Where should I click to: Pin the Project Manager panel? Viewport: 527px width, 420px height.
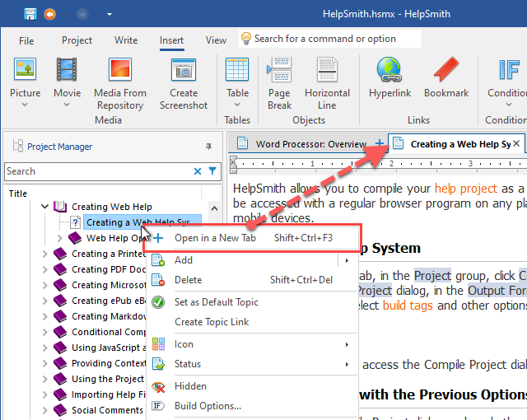(x=208, y=147)
